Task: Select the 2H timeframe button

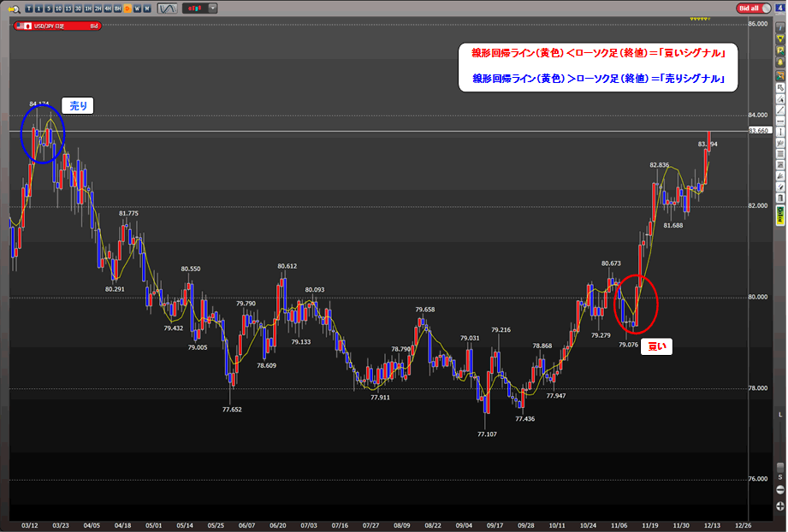Action: click(98, 9)
